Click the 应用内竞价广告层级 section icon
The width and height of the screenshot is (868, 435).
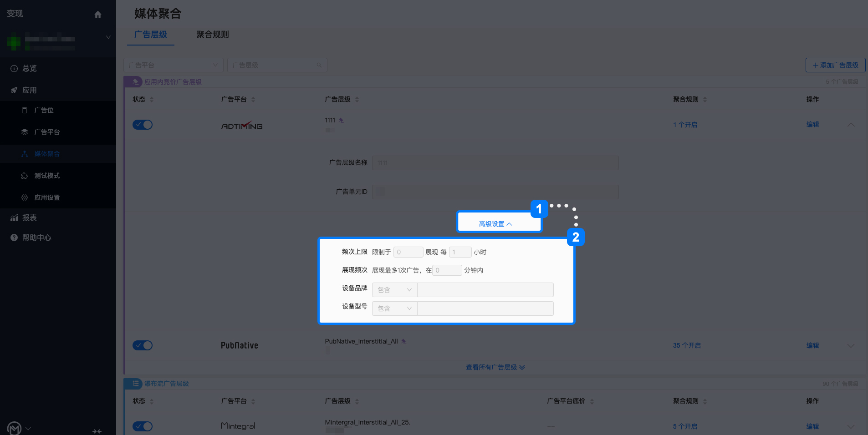(135, 82)
